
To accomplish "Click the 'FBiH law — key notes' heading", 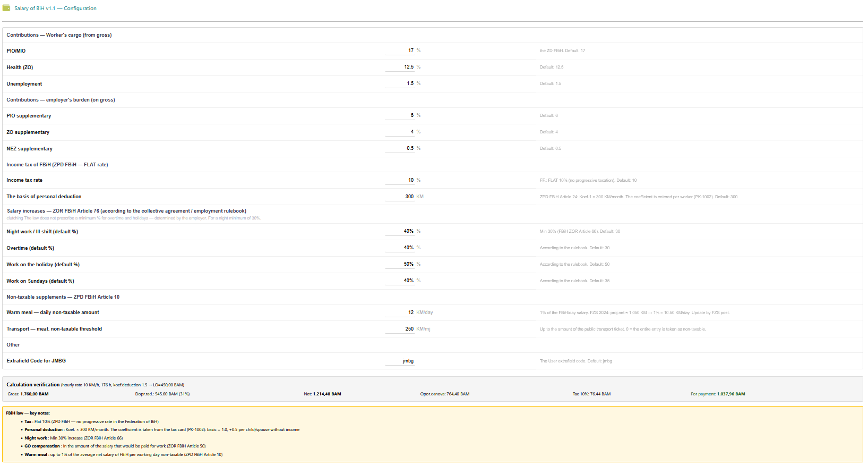I will tap(28, 413).
